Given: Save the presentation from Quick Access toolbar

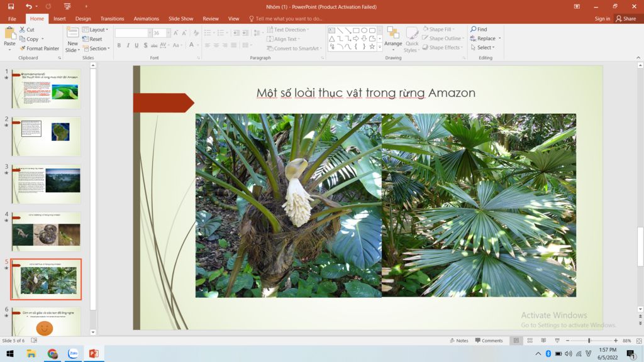Looking at the screenshot, I should [11, 6].
